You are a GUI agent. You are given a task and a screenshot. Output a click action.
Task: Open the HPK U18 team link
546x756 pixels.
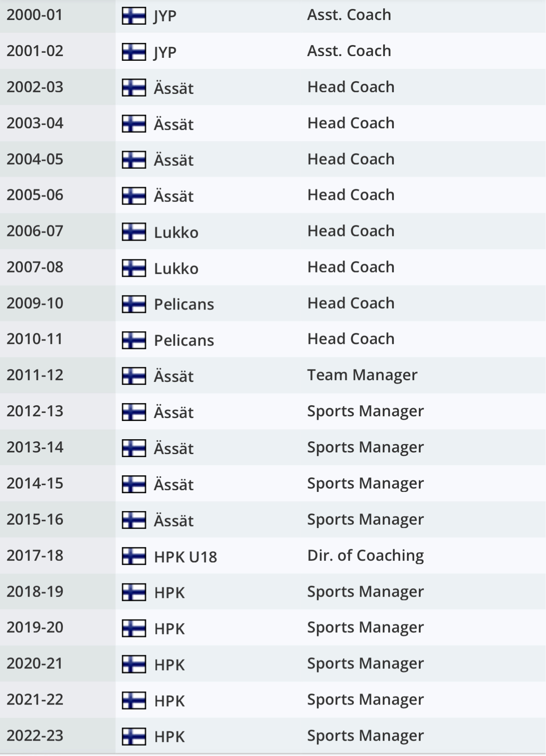pyautogui.click(x=185, y=556)
